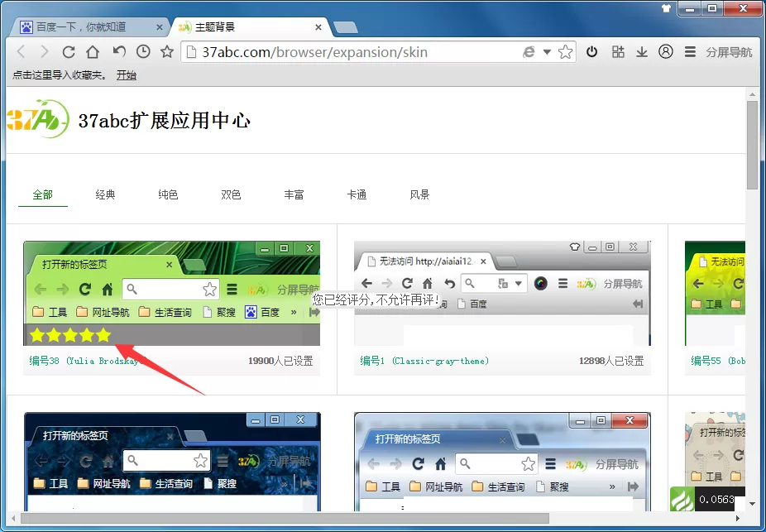The height and width of the screenshot is (532, 766).
Task: Rate theme 38 with first star
Action: click(36, 335)
